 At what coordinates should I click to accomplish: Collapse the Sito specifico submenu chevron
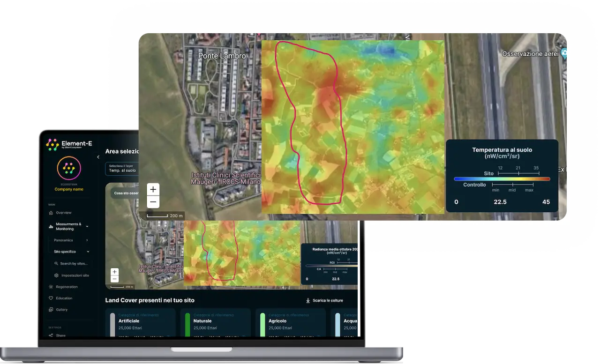87,252
